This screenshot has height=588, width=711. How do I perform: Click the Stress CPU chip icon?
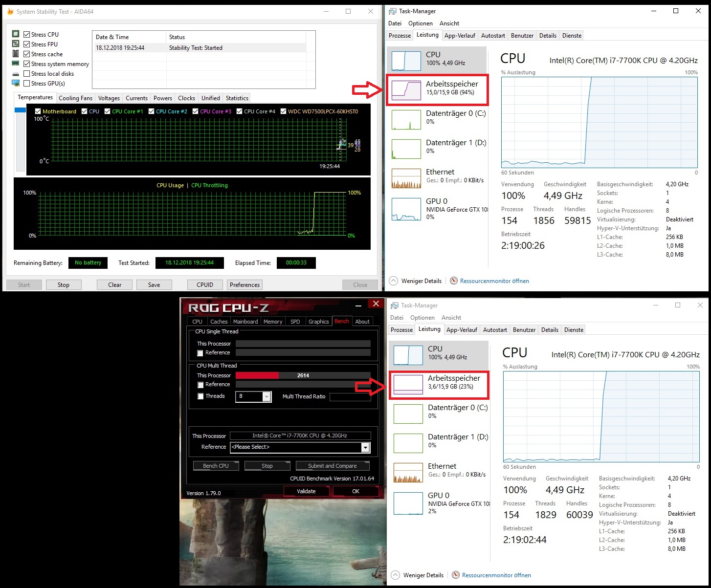tap(16, 34)
